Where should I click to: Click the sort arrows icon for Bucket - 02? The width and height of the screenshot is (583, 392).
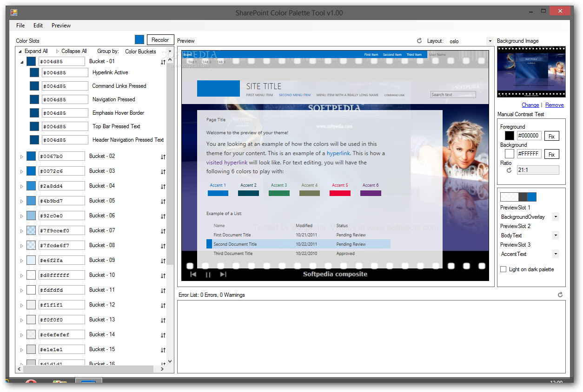tap(163, 157)
